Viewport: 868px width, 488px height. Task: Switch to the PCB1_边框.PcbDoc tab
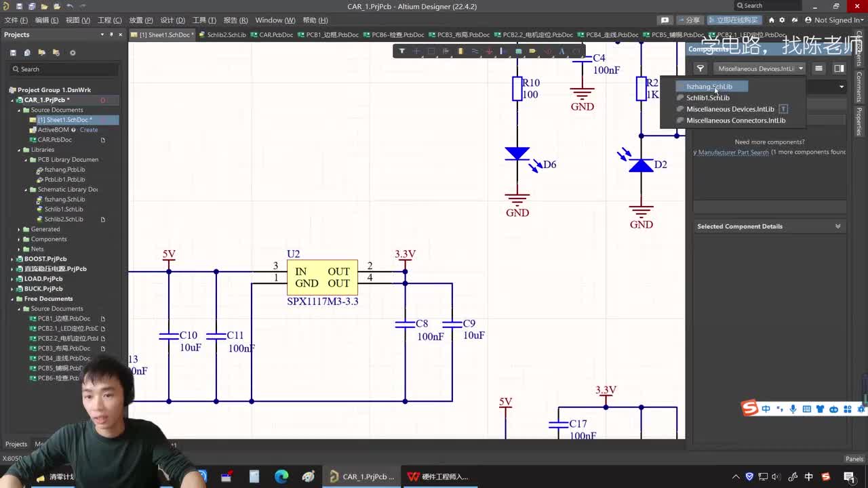328,35
